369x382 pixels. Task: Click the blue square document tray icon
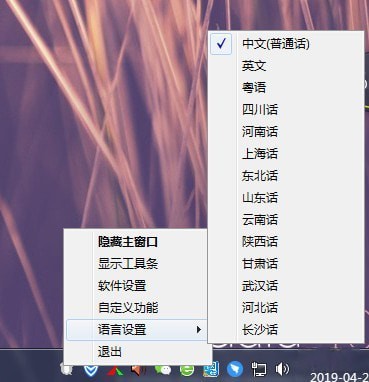tap(212, 369)
